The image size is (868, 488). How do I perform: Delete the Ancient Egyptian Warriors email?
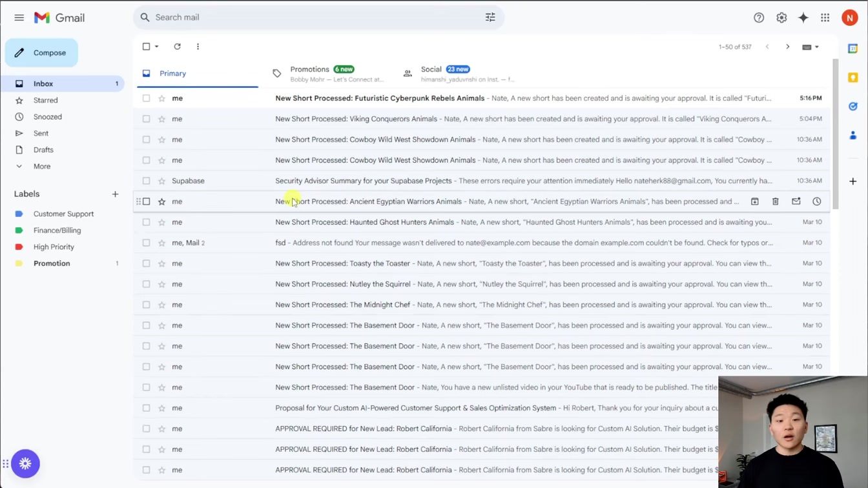coord(775,201)
